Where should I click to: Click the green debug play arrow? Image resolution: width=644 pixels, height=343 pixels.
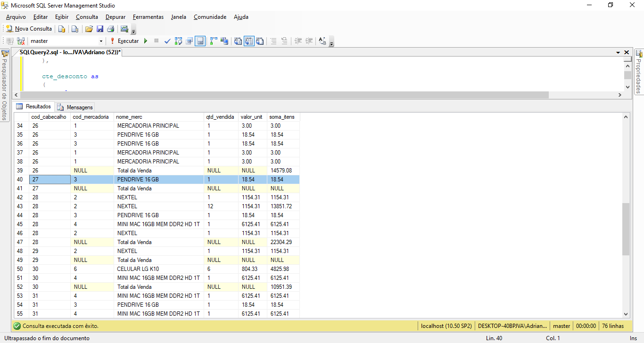tap(146, 41)
